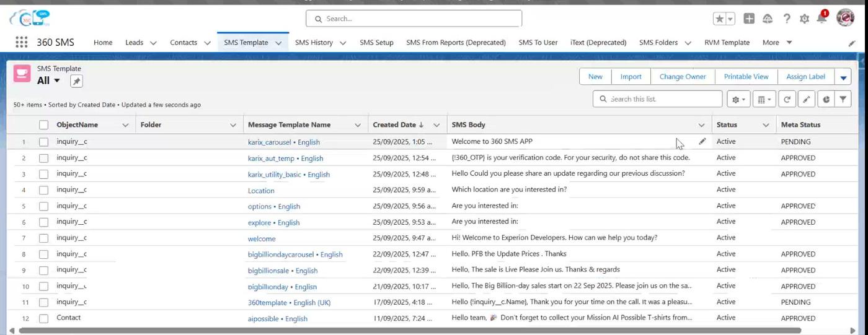Click 'Which location are you interested in?' cell
The image size is (868, 335).
click(x=509, y=189)
